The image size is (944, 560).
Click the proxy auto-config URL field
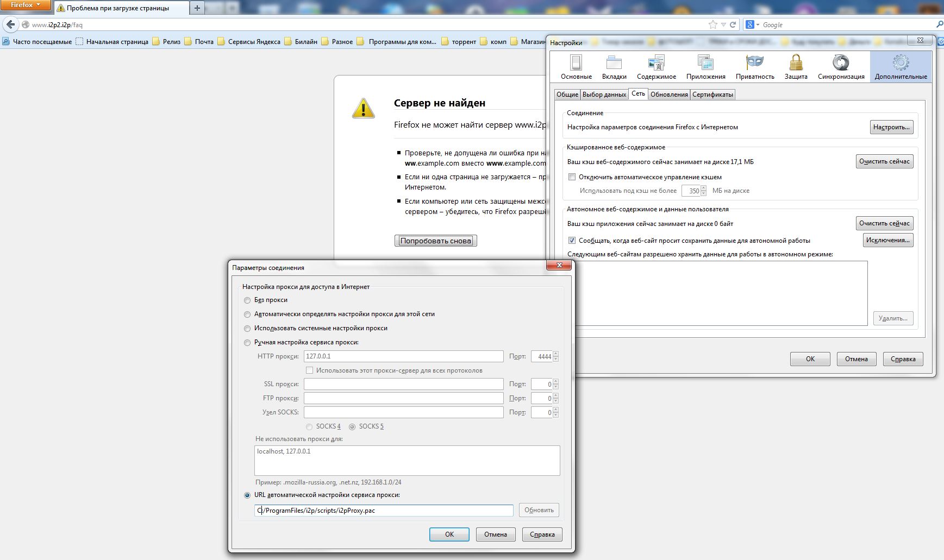click(x=384, y=511)
